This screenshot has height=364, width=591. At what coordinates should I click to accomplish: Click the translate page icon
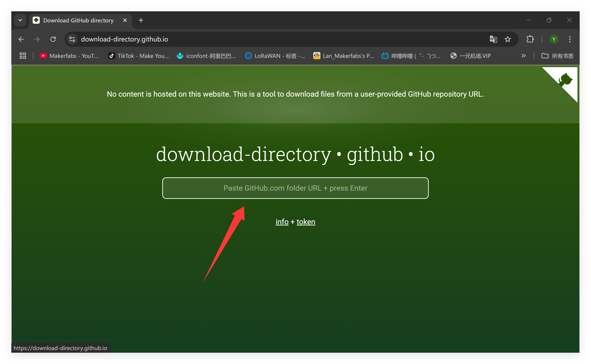pos(493,39)
